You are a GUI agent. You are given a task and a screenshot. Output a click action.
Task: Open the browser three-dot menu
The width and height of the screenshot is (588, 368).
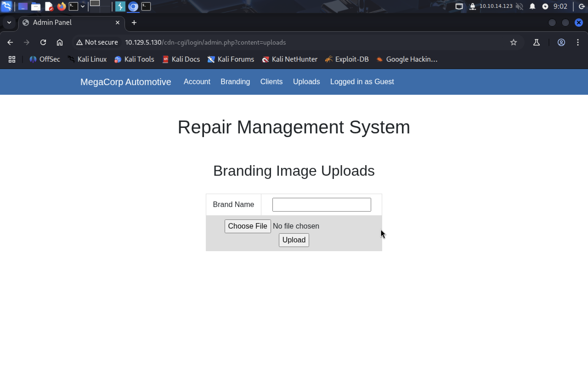[578, 42]
